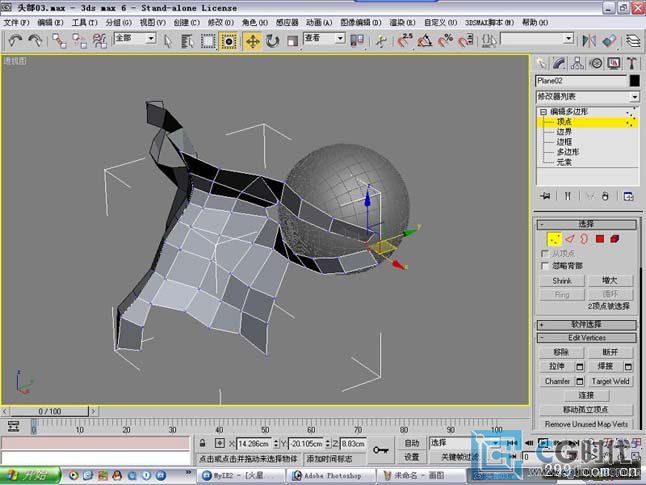Viewport: 646px width, 485px height.
Task: Toggle the Angle Snap icon
Action: point(425,40)
